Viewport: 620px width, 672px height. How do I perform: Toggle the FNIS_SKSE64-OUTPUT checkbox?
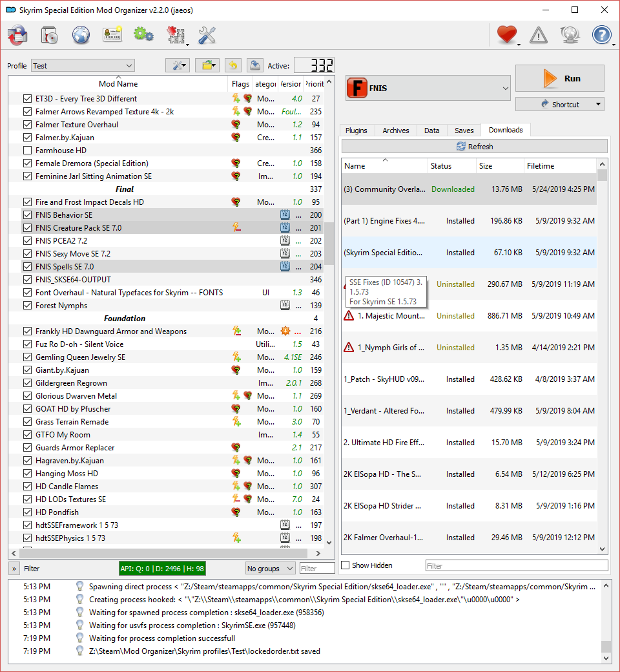point(27,279)
